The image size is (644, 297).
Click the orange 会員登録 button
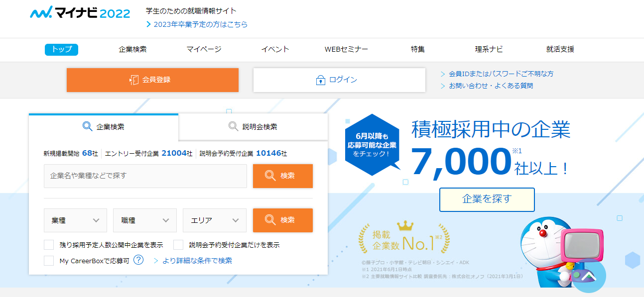[152, 80]
